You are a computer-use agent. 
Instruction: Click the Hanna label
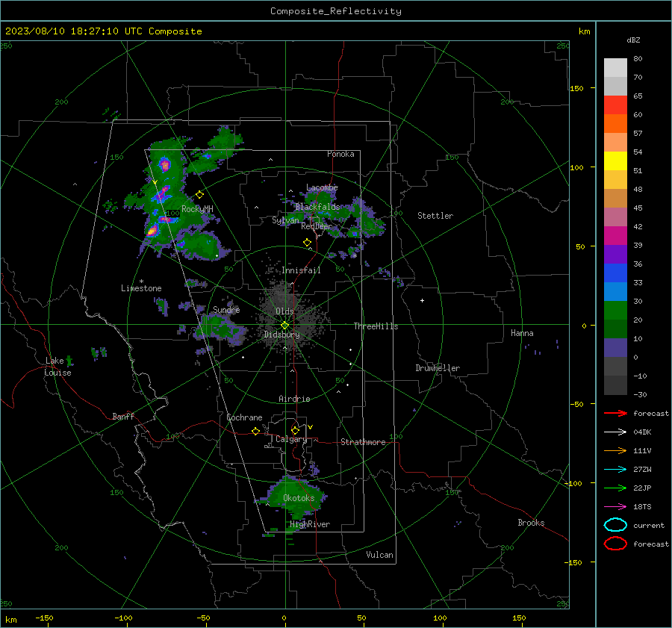(x=522, y=333)
